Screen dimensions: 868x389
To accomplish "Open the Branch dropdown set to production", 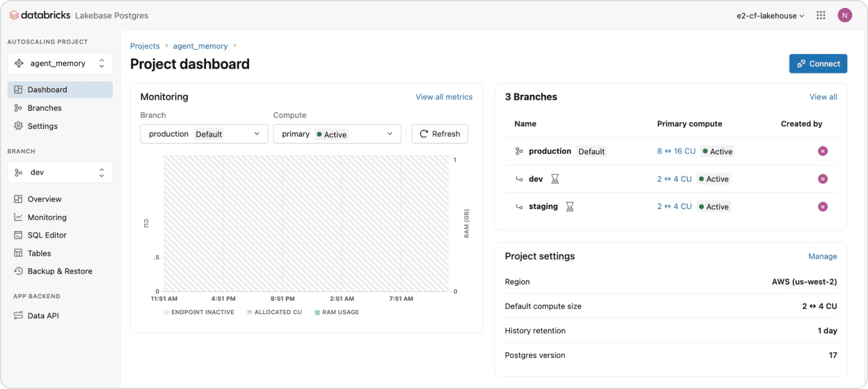I will click(x=204, y=134).
